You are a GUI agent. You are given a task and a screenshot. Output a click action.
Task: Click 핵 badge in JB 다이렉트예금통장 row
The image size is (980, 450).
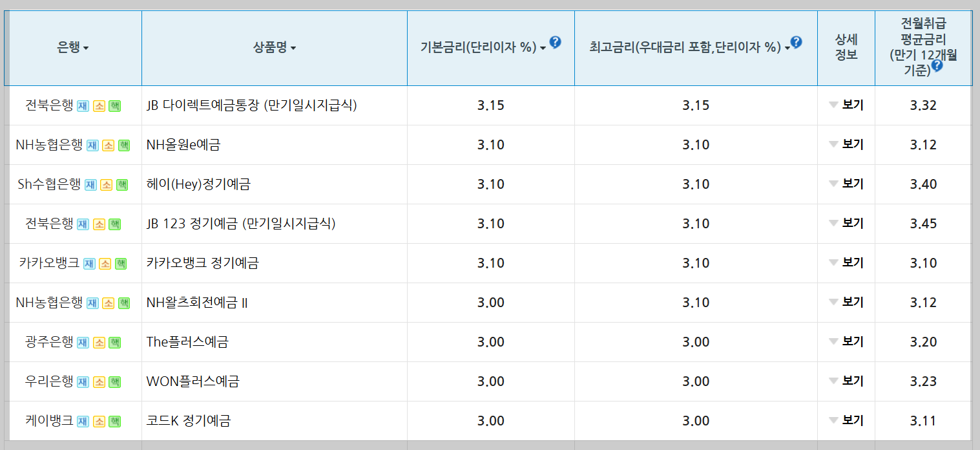click(x=115, y=106)
